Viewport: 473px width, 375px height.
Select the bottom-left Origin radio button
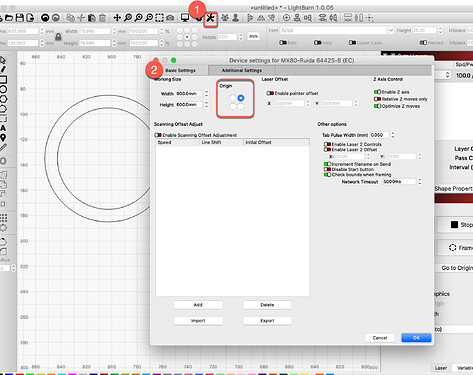pos(233,106)
